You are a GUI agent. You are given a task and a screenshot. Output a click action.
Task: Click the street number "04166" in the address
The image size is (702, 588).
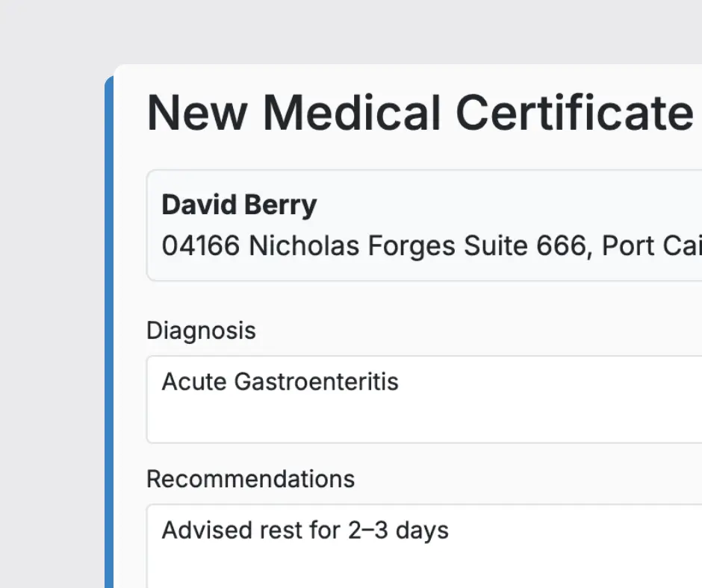click(201, 245)
